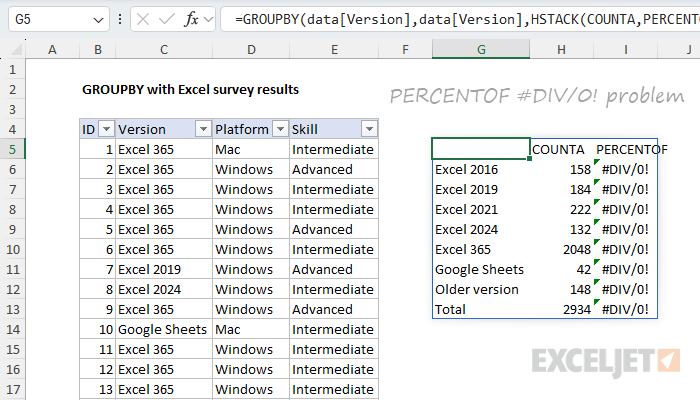Select column I header
The width and height of the screenshot is (700, 400).
625,50
